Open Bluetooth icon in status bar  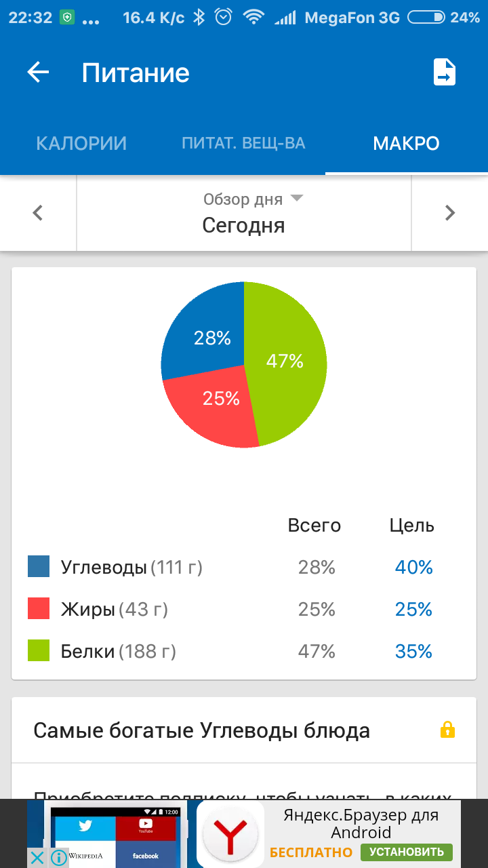(199, 18)
